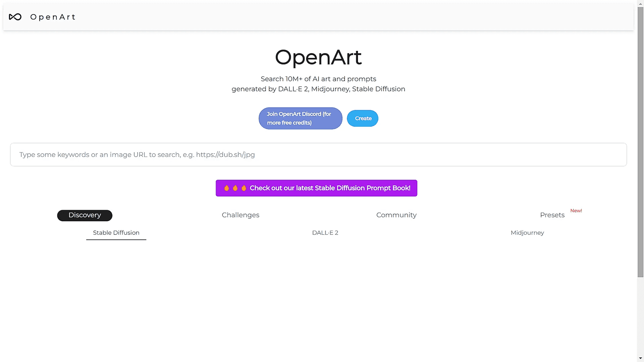Switch to the DALL·E 2 sub-tab

click(x=325, y=233)
